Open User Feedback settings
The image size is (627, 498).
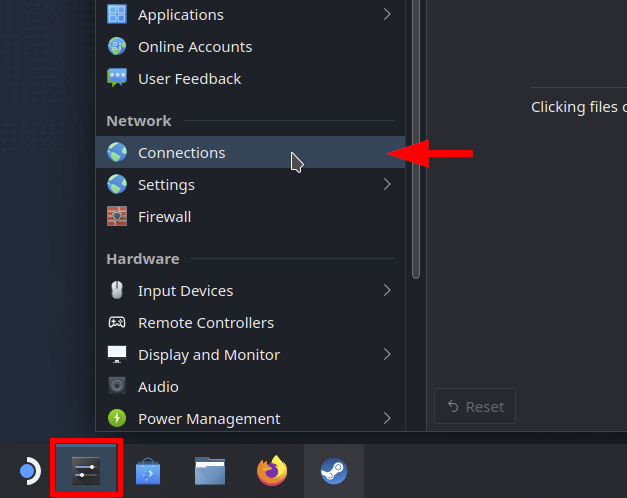[x=250, y=79]
